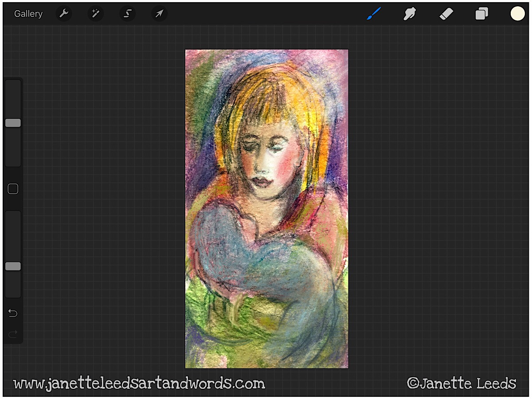Select the Paint brush tool
Viewport: 532px width, 399px height.
tap(374, 14)
